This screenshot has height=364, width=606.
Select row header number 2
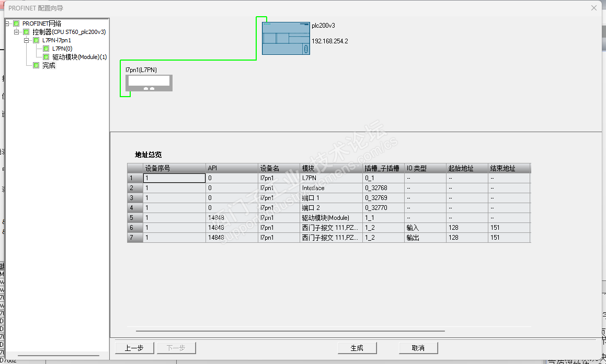135,188
